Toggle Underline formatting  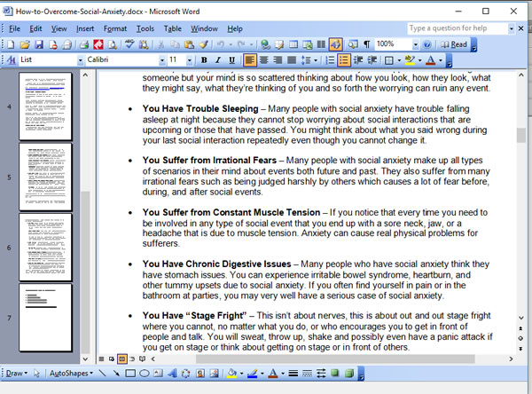tap(231, 60)
